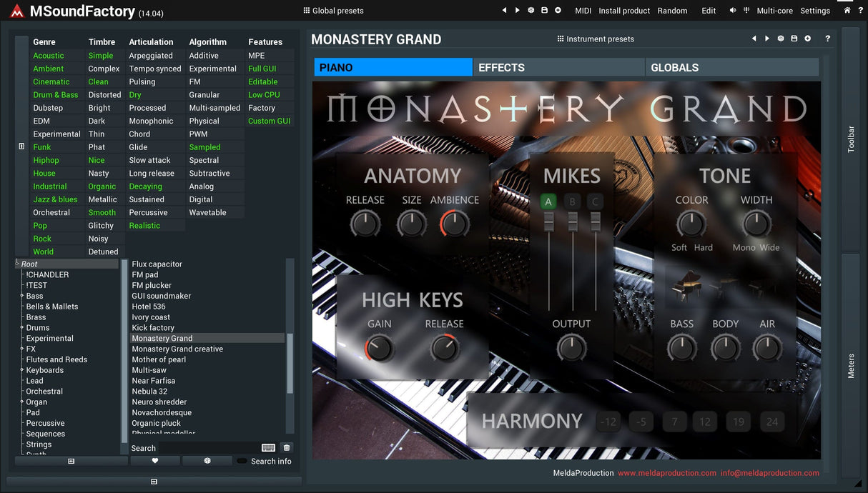Click the global randomize dice icon in top bar
868x493 pixels.
click(531, 11)
